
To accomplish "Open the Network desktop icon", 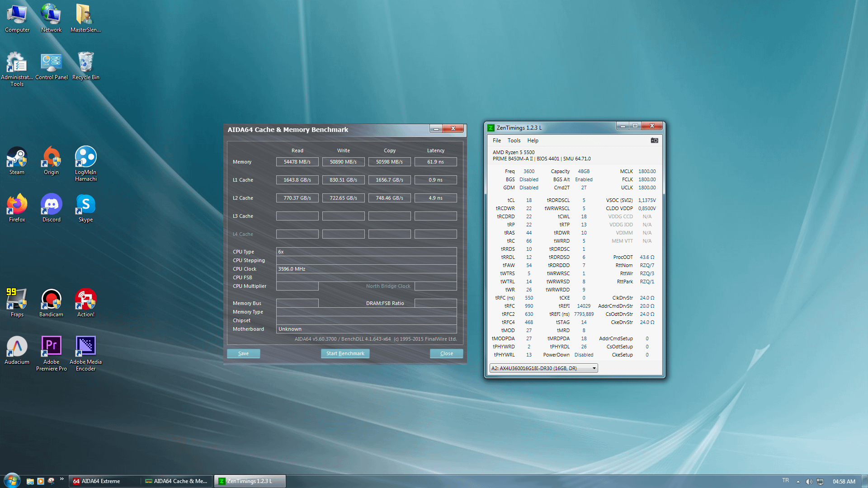I will click(51, 18).
